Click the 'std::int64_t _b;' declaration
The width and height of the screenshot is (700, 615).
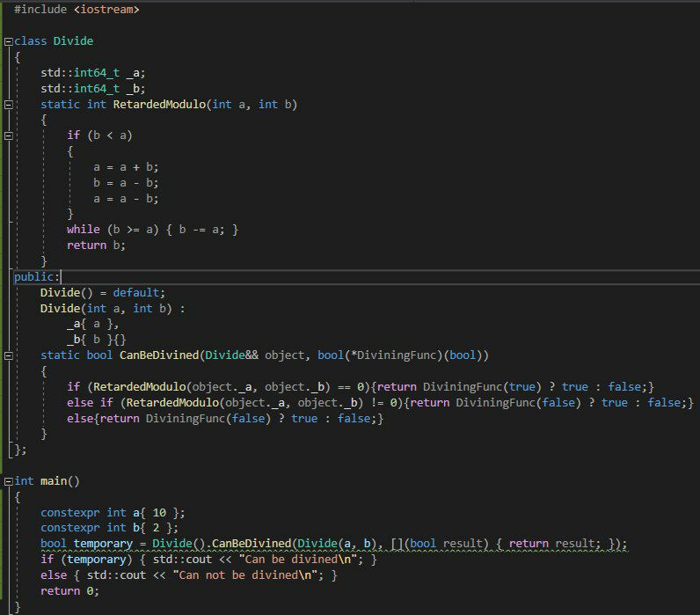pyautogui.click(x=93, y=89)
